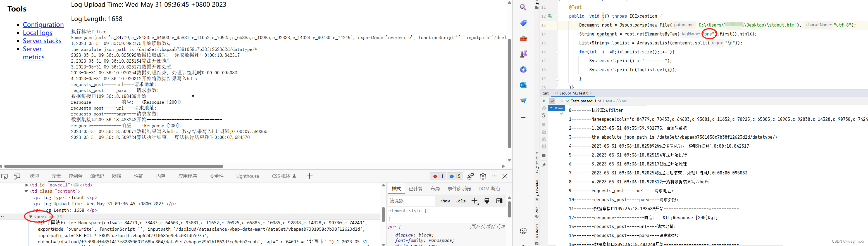The width and height of the screenshot is (868, 246).
Task: Open the Shopping tag sidebar icon
Action: (x=523, y=23)
